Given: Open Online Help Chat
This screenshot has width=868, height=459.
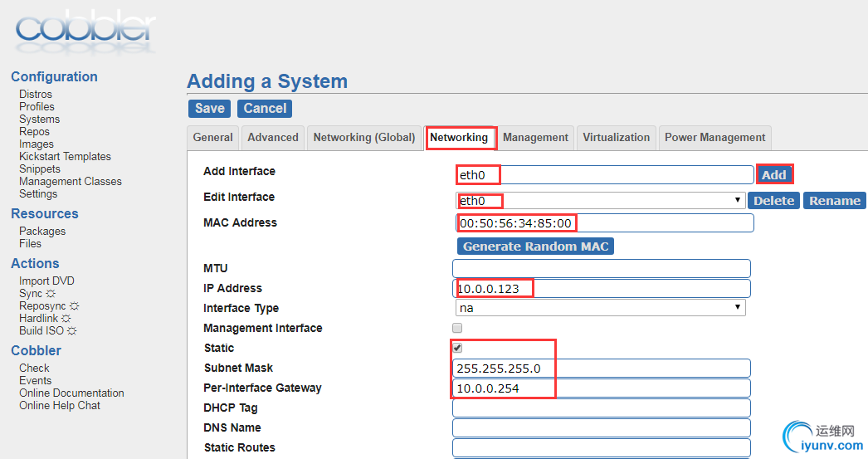Looking at the screenshot, I should click(x=60, y=405).
